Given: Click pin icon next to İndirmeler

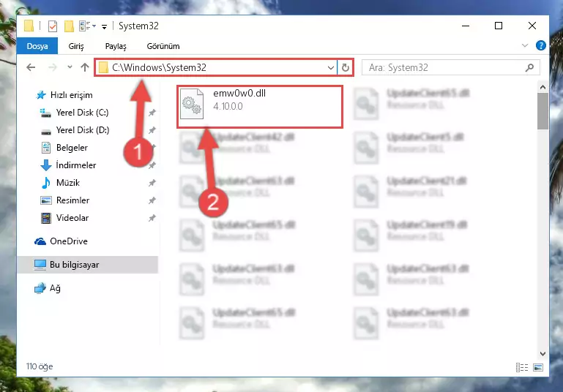Looking at the screenshot, I should click(x=152, y=165).
